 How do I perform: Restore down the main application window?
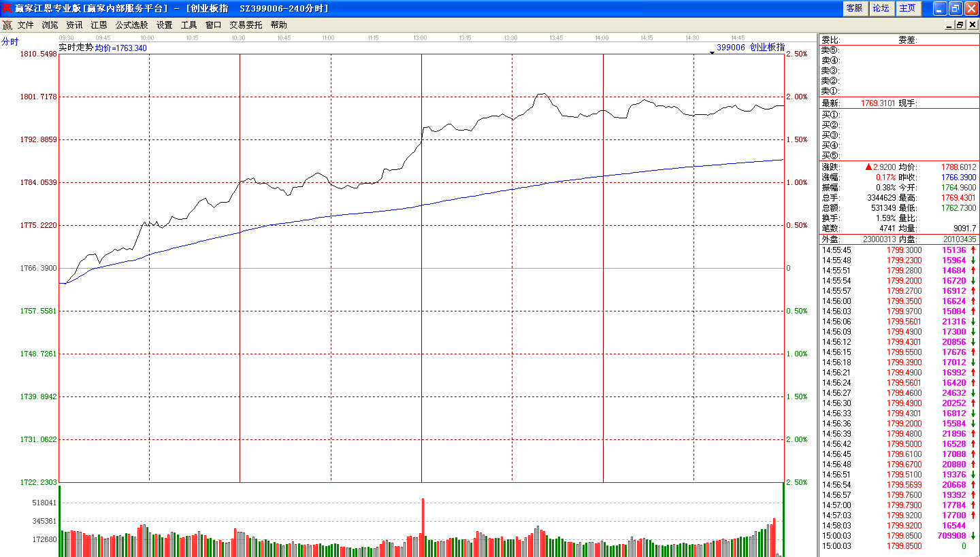point(955,8)
